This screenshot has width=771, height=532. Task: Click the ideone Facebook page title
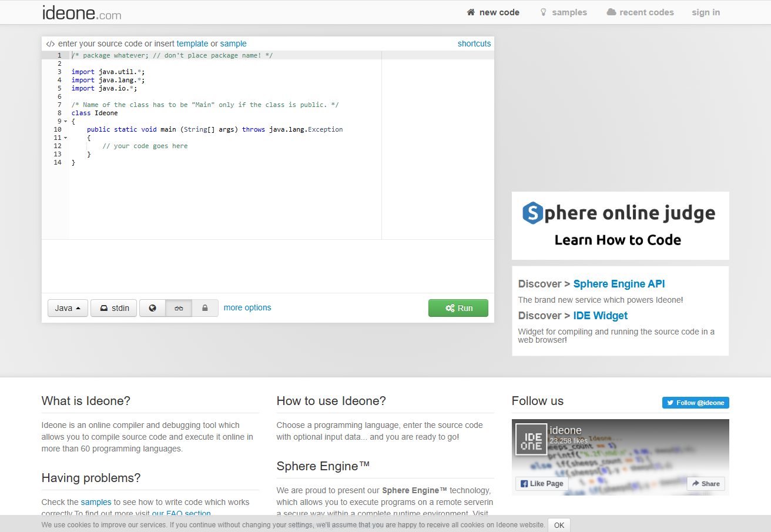pyautogui.click(x=565, y=430)
